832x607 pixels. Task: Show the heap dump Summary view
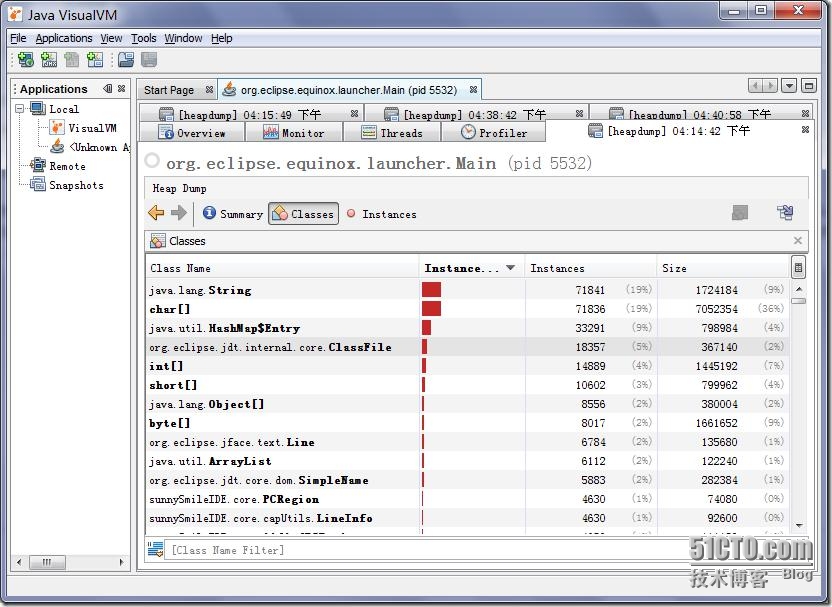tap(233, 214)
